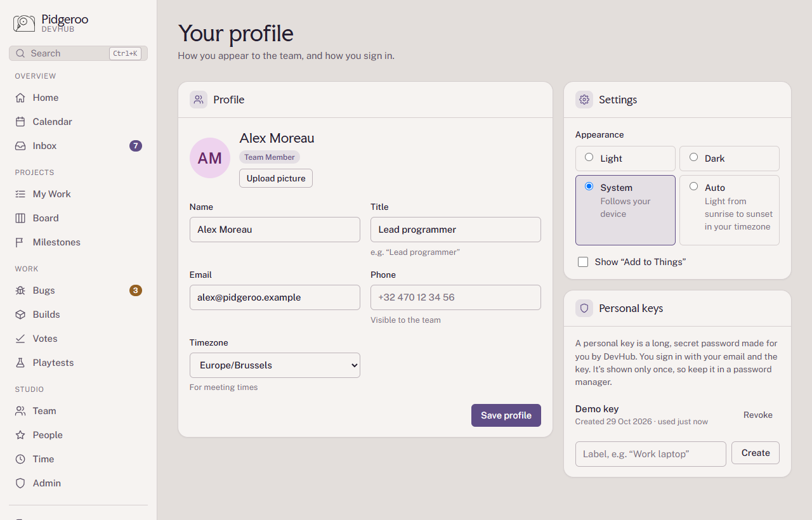The image size is (812, 520).
Task: Click the Milestones flag icon
Action: coord(20,242)
